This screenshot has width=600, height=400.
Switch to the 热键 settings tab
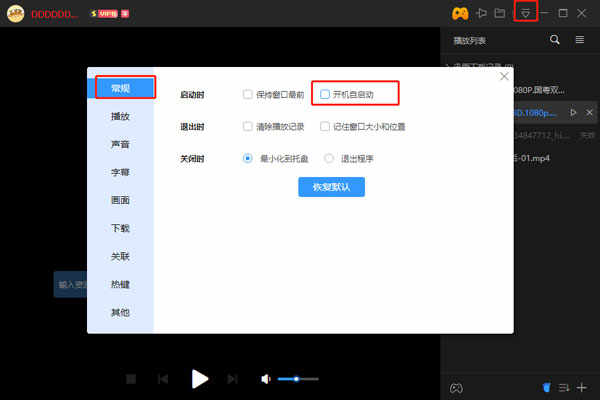121,284
